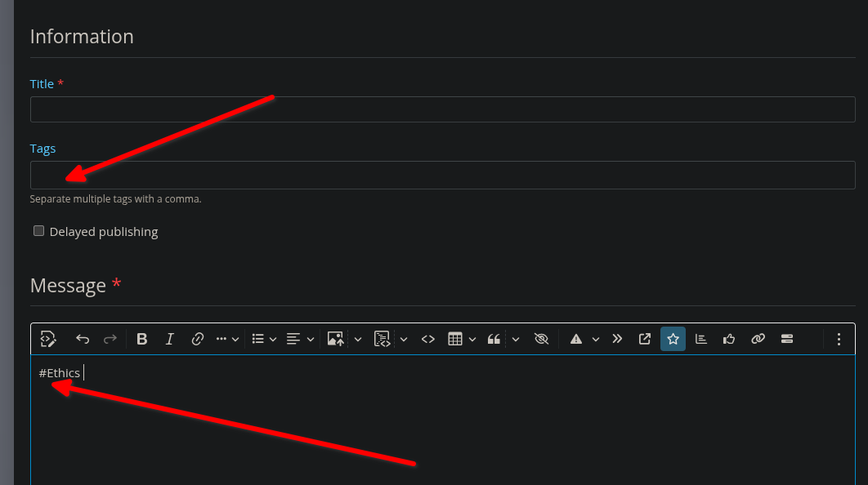Click the highlighted star icon in toolbar
Image resolution: width=868 pixels, height=485 pixels.
[673, 339]
